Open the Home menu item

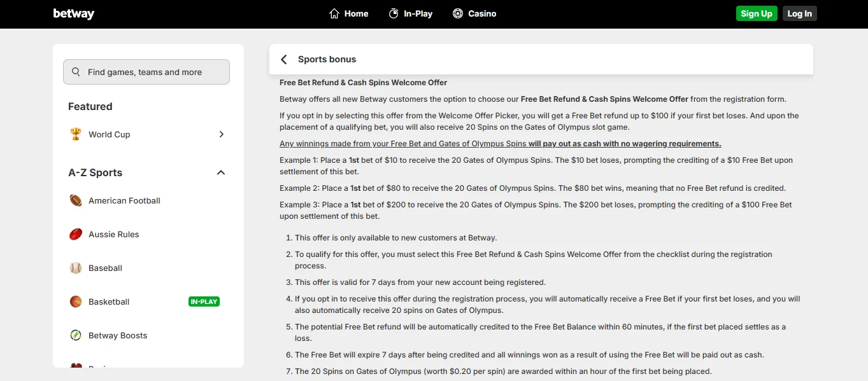pyautogui.click(x=349, y=13)
